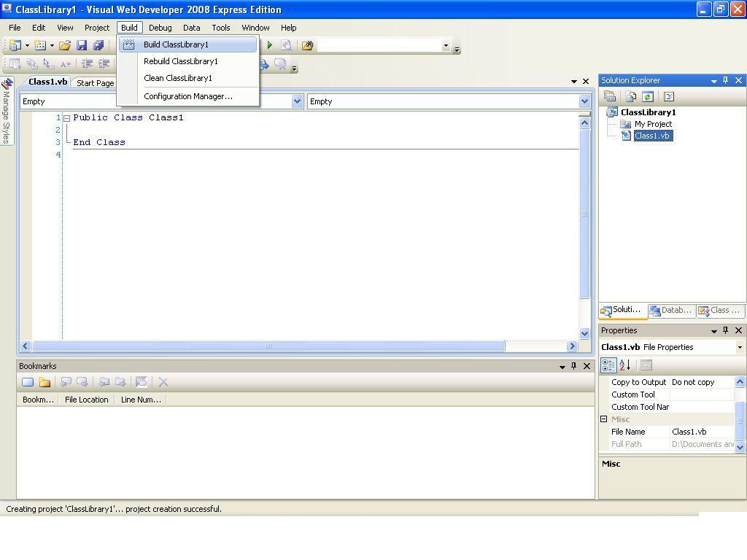Start debugging with green play arrow

coord(270,45)
